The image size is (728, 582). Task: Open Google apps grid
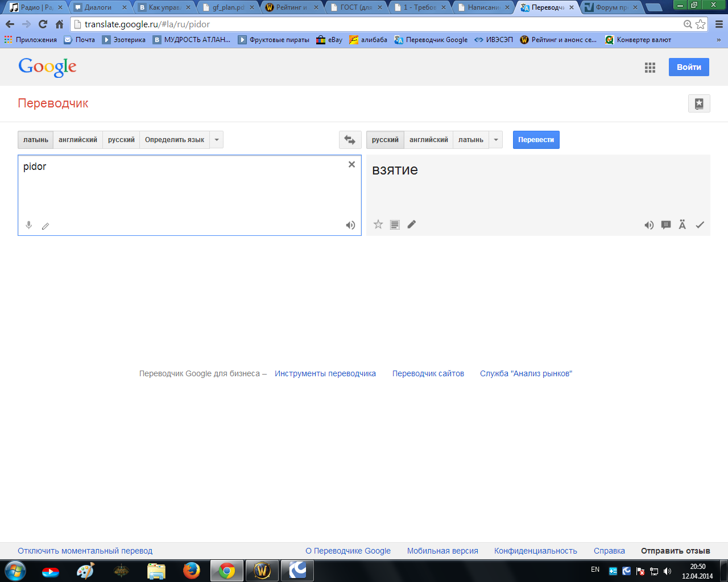coord(650,68)
